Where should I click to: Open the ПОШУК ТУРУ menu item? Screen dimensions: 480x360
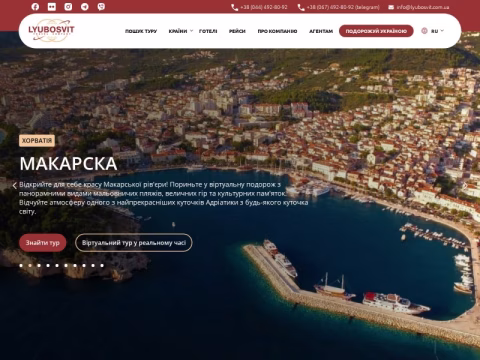[x=141, y=31]
